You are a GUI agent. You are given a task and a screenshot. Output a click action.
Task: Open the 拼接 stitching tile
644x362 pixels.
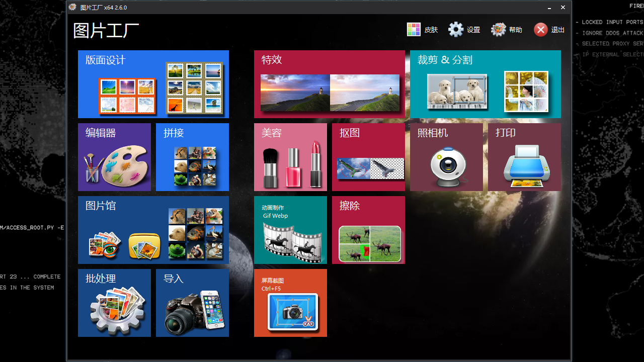pyautogui.click(x=192, y=157)
